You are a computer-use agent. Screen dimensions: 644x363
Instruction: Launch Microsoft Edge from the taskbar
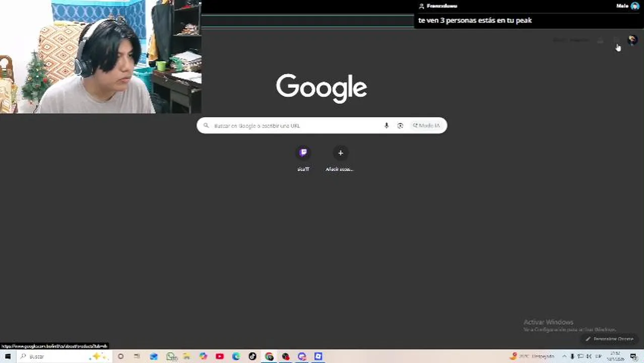point(236,356)
